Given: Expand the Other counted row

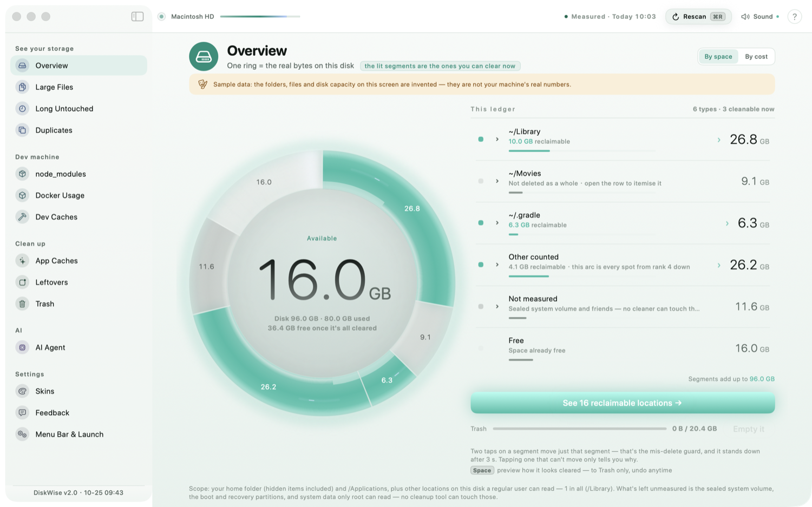Looking at the screenshot, I should (x=497, y=265).
